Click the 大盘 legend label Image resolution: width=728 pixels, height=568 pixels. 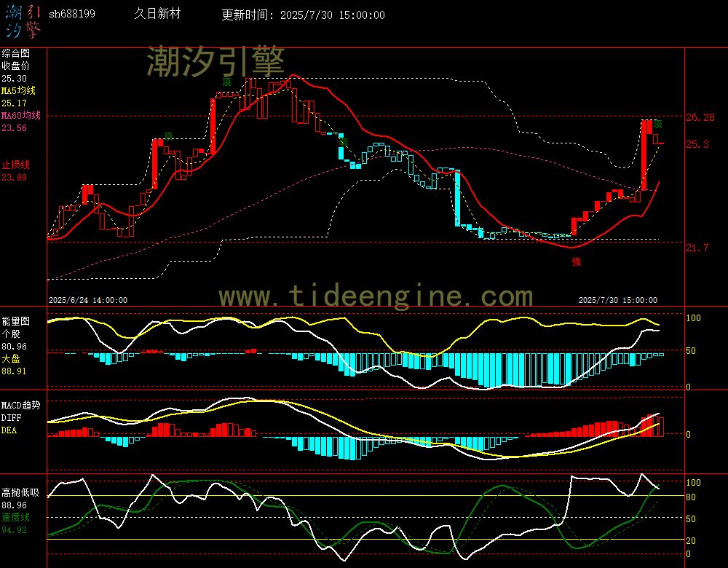[x=11, y=358]
